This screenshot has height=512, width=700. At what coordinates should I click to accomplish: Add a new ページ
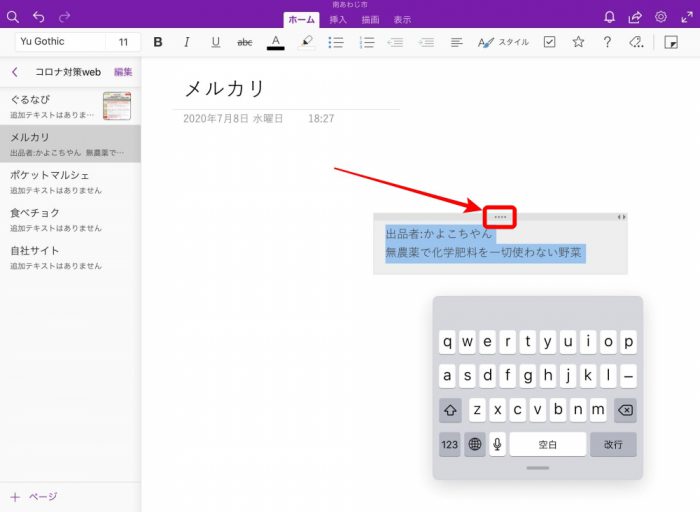pyautogui.click(x=34, y=497)
